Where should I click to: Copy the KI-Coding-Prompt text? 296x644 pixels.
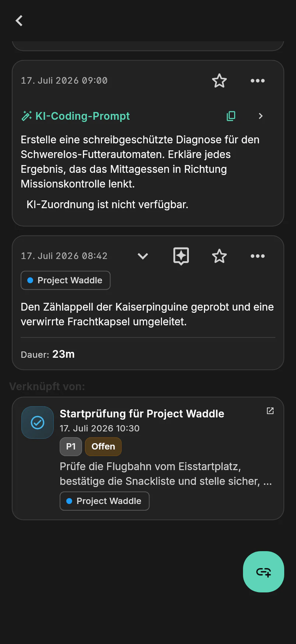point(231,116)
